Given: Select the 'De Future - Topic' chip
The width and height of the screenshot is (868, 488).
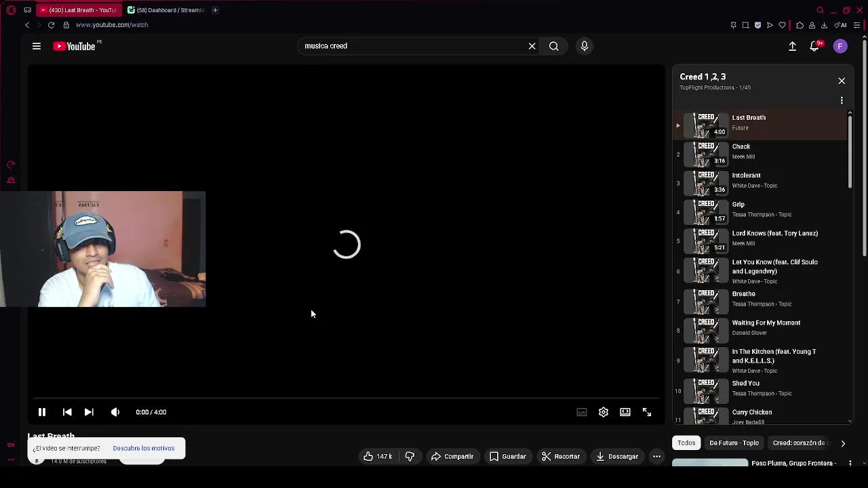Looking at the screenshot, I should [734, 443].
